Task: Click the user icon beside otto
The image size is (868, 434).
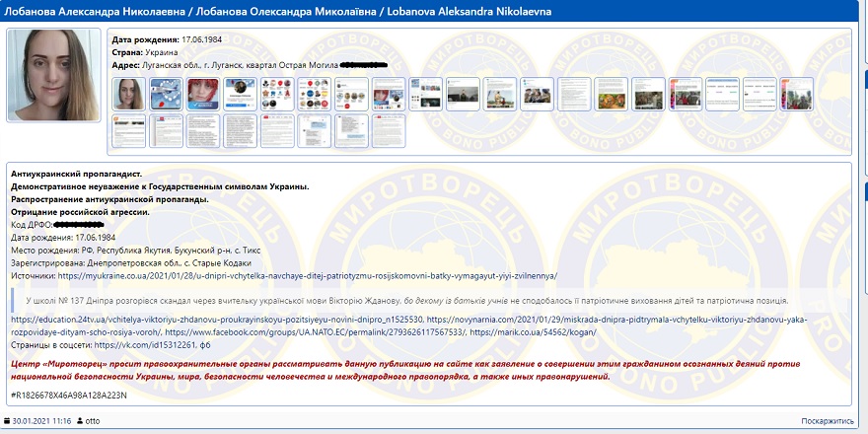Action: [x=80, y=421]
